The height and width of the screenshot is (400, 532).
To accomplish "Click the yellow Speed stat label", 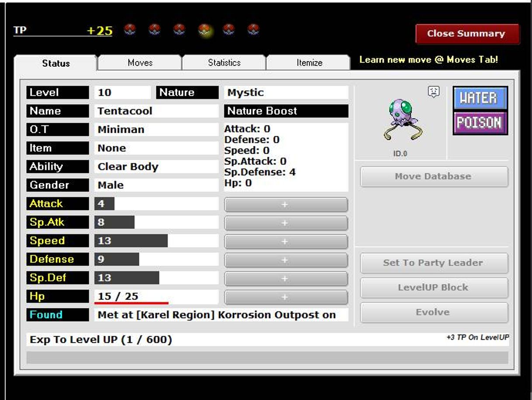I will [x=58, y=241].
